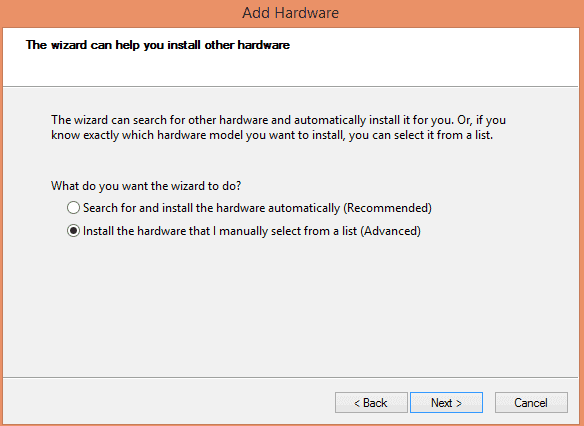Image resolution: width=584 pixels, height=426 pixels.
Task: Go to the next wizard step
Action: (446, 403)
